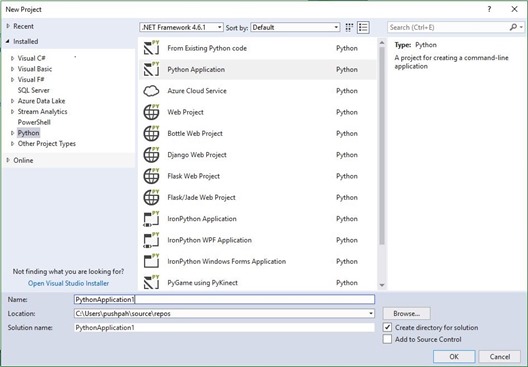Click the IronPython Windows Forms Application icon

(152, 261)
